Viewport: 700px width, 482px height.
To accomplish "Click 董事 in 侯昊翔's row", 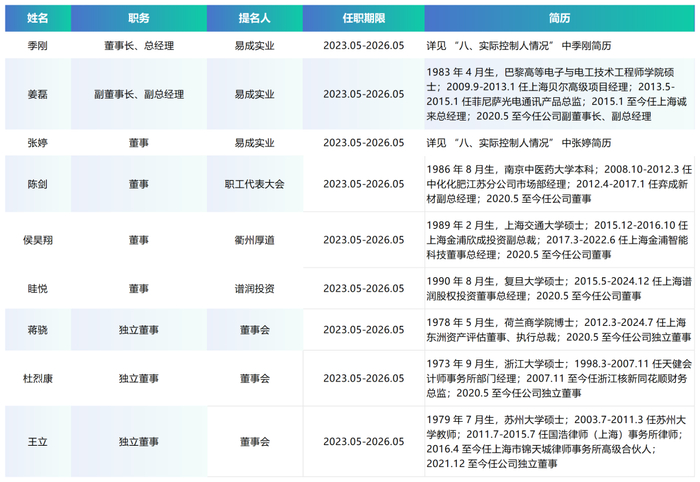I will (x=139, y=240).
